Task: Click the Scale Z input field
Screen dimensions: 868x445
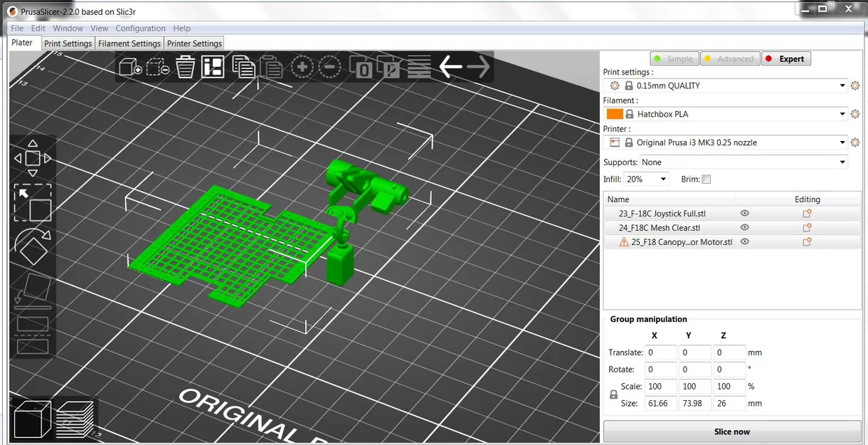Action: [x=729, y=387]
